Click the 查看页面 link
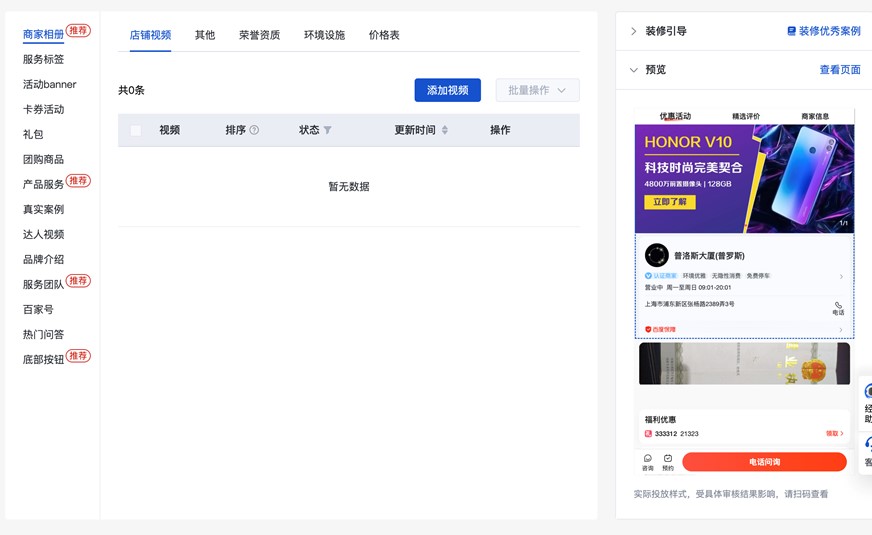 (840, 70)
